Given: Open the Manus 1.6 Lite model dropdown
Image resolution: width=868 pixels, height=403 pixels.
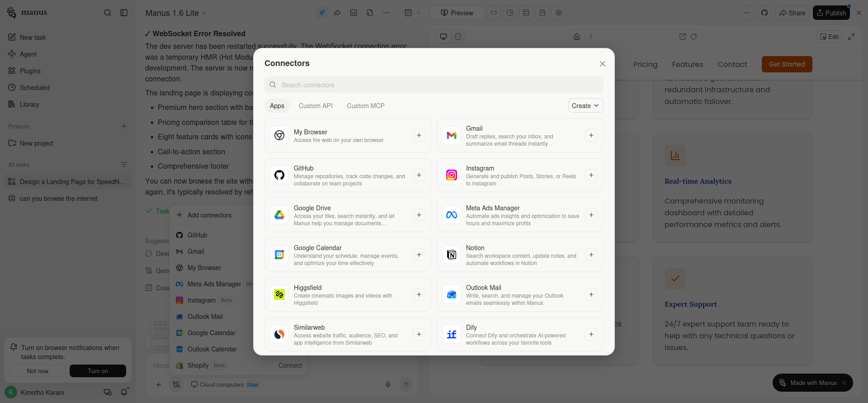Looking at the screenshot, I should [176, 13].
